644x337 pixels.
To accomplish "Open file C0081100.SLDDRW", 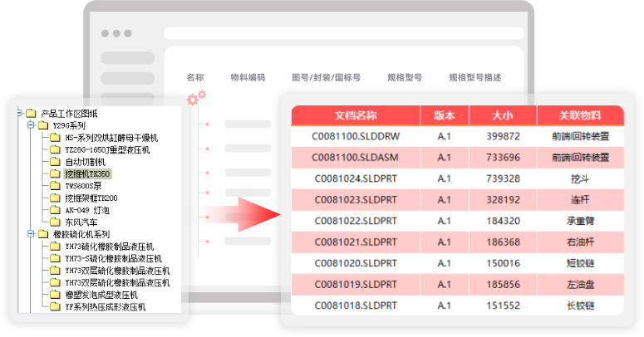I will (x=355, y=136).
